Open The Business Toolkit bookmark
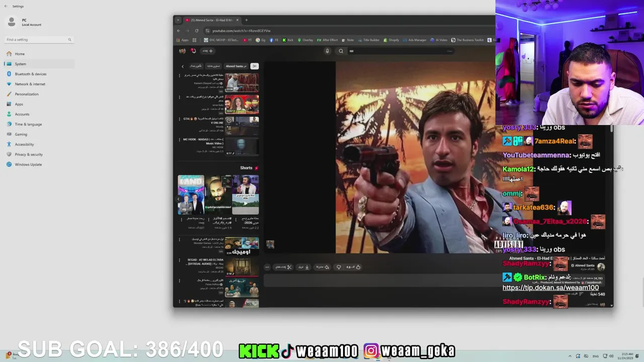 click(467, 40)
